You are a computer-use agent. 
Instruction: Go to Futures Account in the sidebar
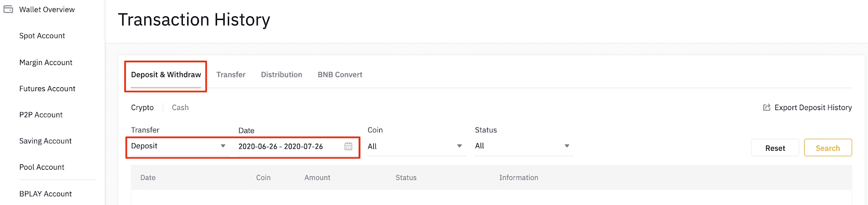pyautogui.click(x=47, y=89)
